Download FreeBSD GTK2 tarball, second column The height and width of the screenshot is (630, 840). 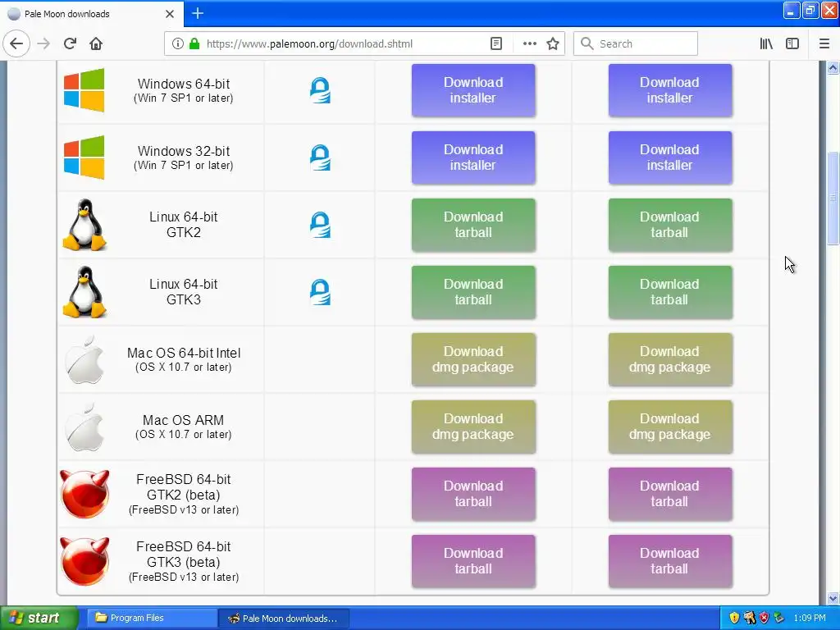click(669, 494)
